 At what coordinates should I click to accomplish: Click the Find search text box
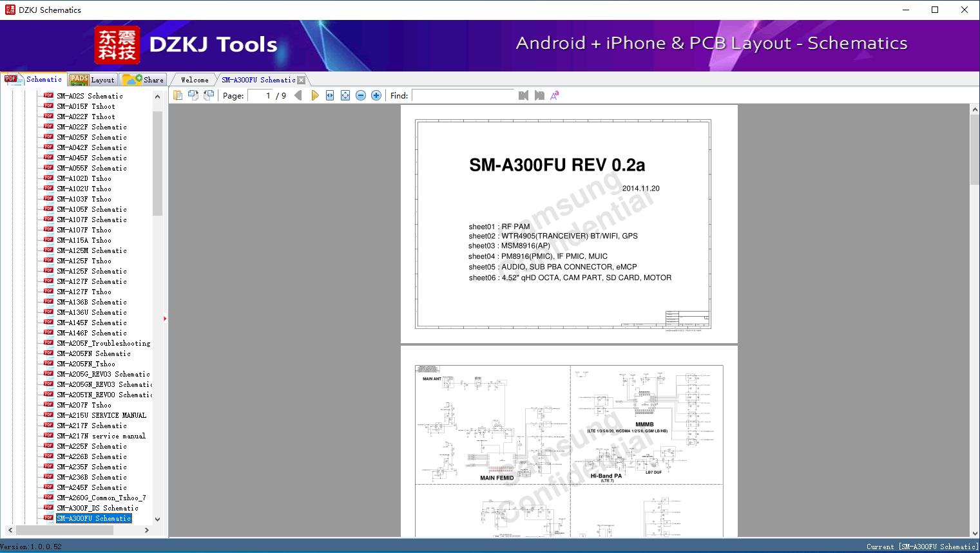click(x=463, y=95)
